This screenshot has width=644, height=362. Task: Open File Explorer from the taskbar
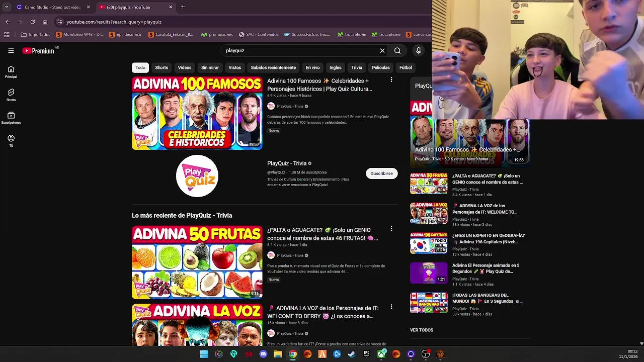click(x=278, y=354)
